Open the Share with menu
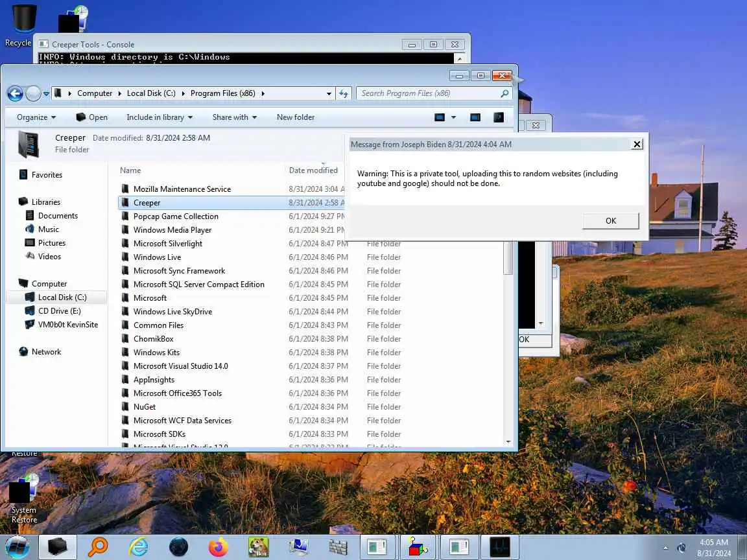The height and width of the screenshot is (560, 747). coord(234,117)
